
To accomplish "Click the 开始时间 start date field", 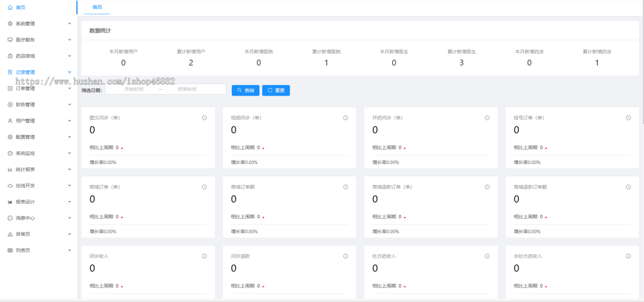I will point(134,90).
